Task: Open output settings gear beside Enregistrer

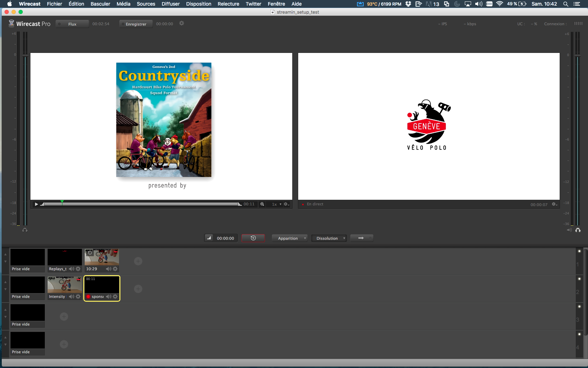Action: point(182,23)
